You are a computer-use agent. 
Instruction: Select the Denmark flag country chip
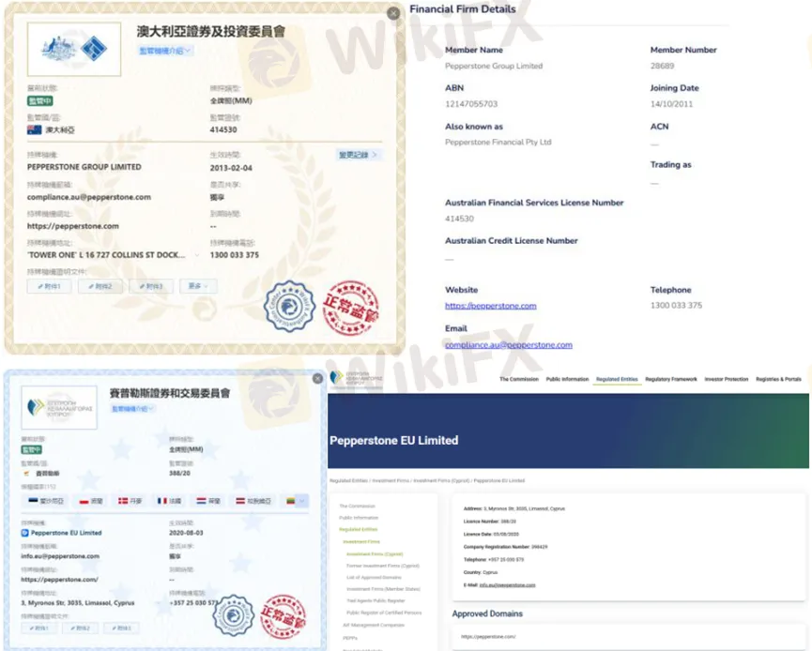(x=130, y=501)
